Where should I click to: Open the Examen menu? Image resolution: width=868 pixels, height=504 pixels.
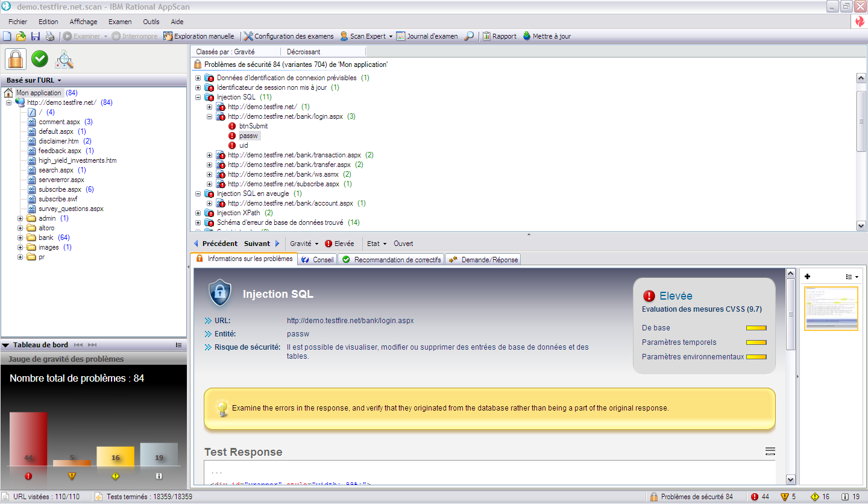tap(120, 22)
